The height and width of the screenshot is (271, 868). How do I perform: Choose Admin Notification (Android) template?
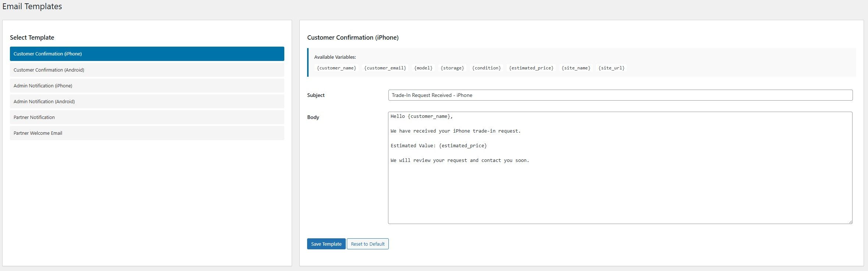pos(147,101)
